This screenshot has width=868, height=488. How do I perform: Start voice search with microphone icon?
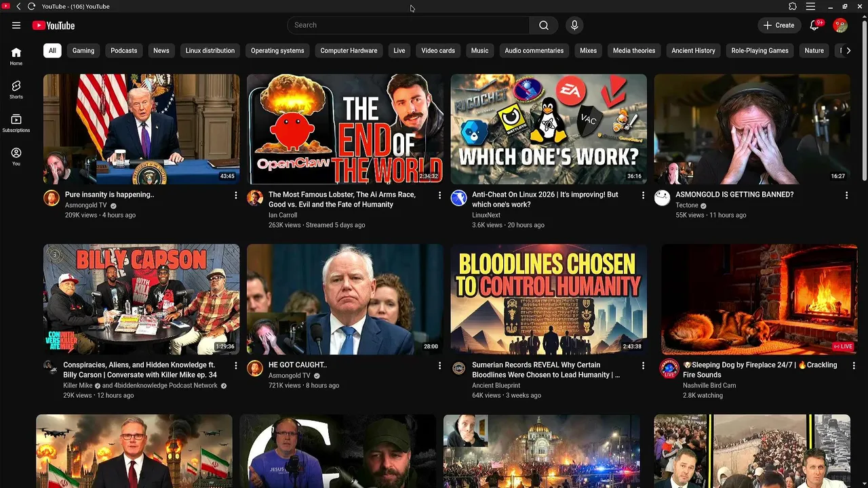click(574, 25)
